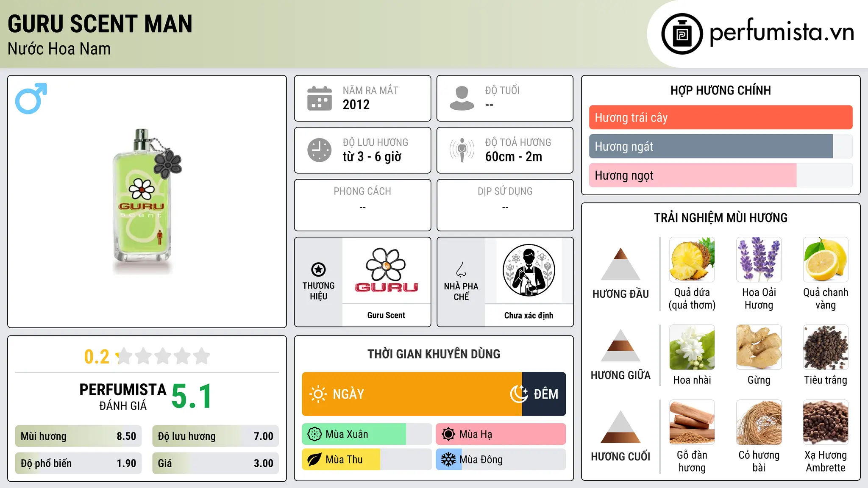The image size is (868, 488).
Task: Click the blue male gender symbol
Action: [31, 98]
